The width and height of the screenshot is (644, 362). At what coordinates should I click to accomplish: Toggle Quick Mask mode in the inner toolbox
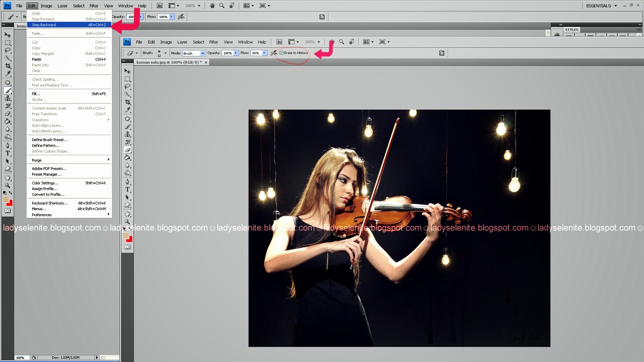(128, 247)
